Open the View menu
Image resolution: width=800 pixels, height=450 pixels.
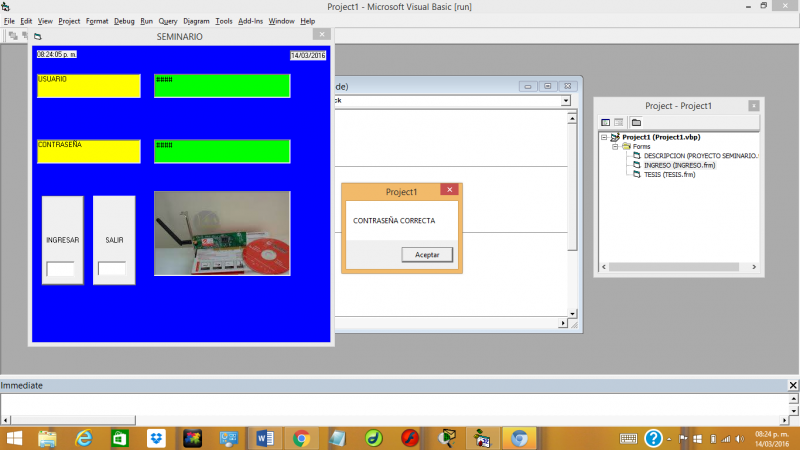[45, 21]
